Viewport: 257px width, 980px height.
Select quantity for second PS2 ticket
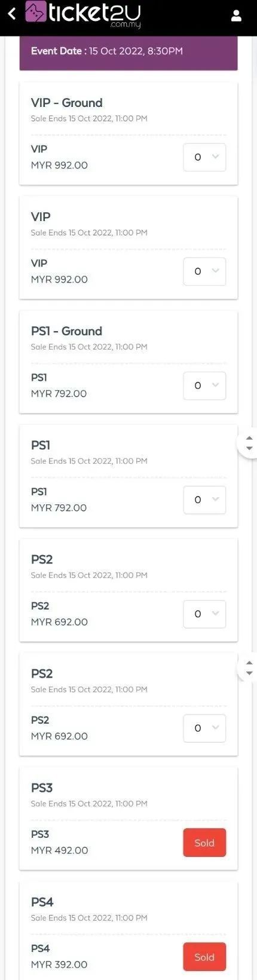(x=204, y=728)
